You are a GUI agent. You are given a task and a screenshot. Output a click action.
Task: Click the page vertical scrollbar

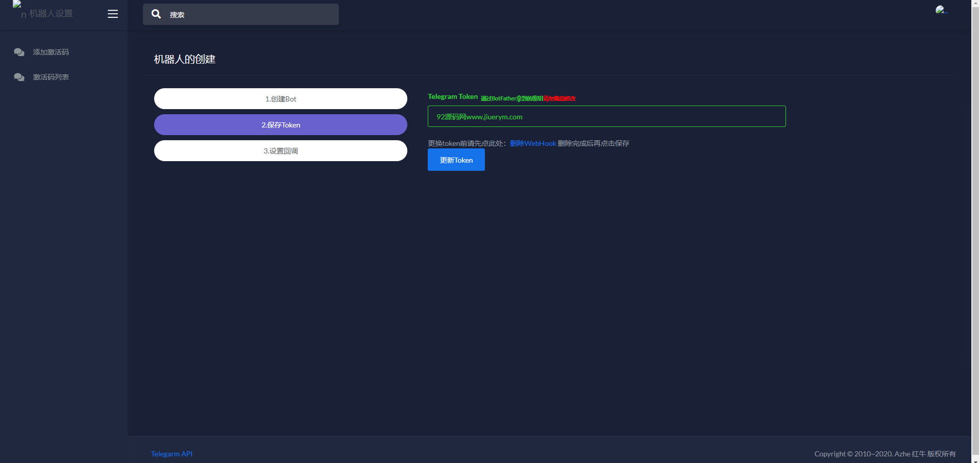tap(975, 231)
